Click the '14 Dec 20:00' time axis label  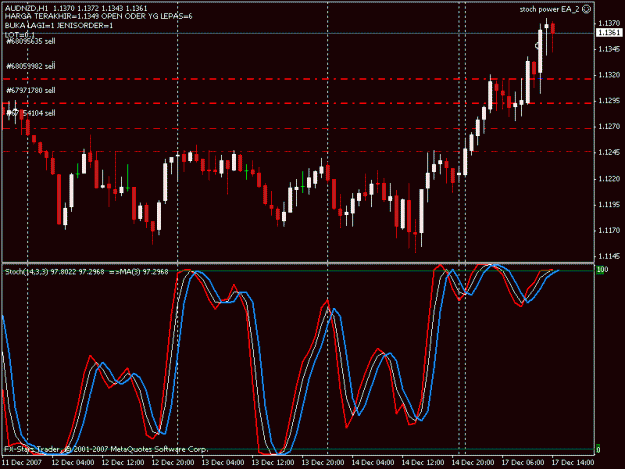[x=473, y=463]
